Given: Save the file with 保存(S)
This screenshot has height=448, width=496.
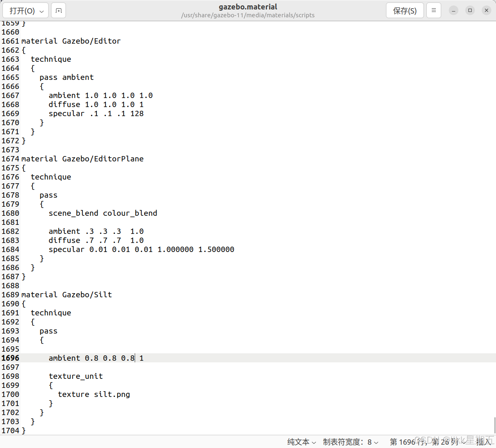Looking at the screenshot, I should [405, 11].
